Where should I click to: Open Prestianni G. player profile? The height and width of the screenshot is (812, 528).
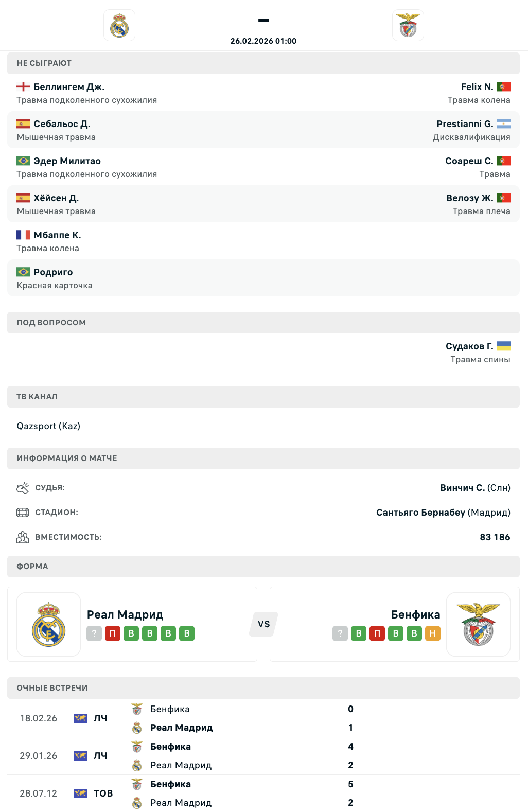[465, 124]
